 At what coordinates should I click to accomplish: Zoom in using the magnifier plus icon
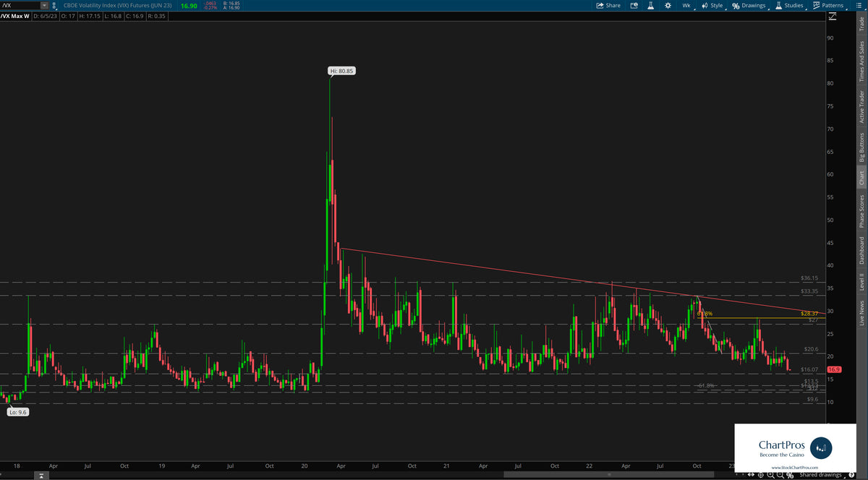click(771, 475)
